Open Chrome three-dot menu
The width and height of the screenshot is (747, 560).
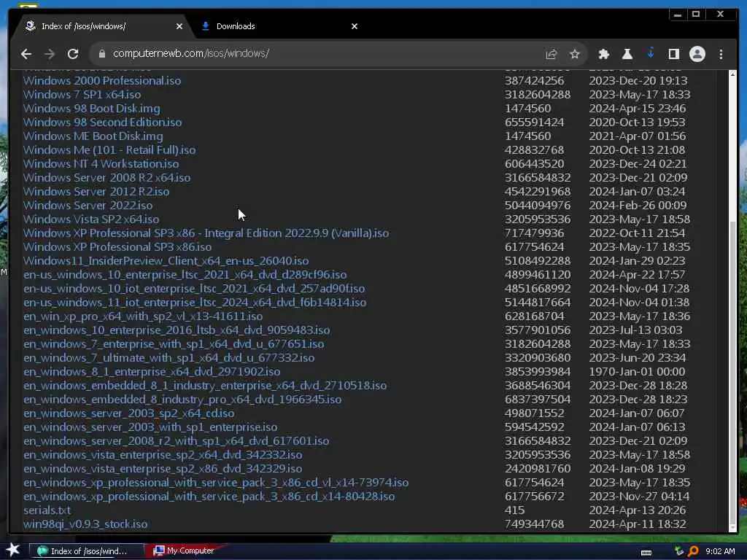(x=721, y=54)
